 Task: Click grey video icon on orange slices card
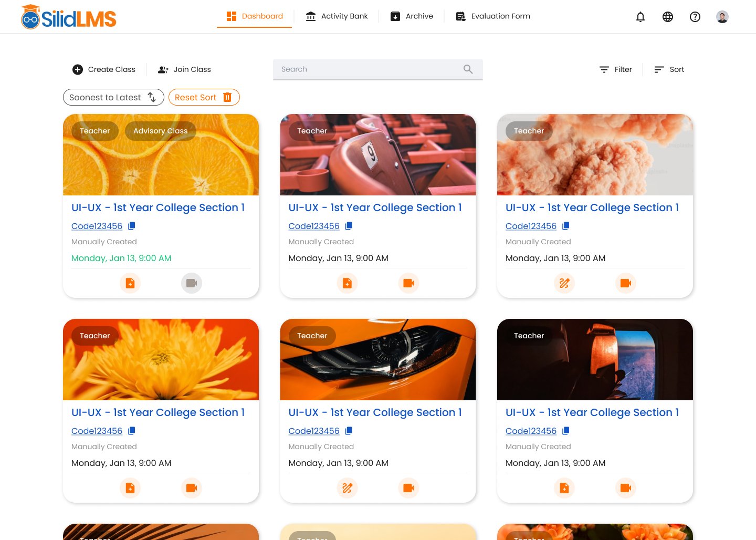click(192, 283)
